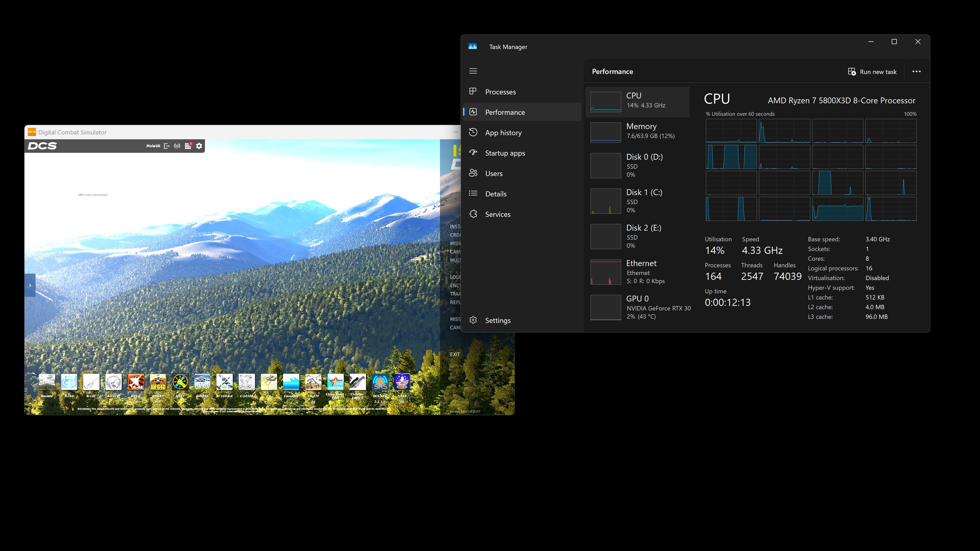Open the Users page in Task Manager

522,173
